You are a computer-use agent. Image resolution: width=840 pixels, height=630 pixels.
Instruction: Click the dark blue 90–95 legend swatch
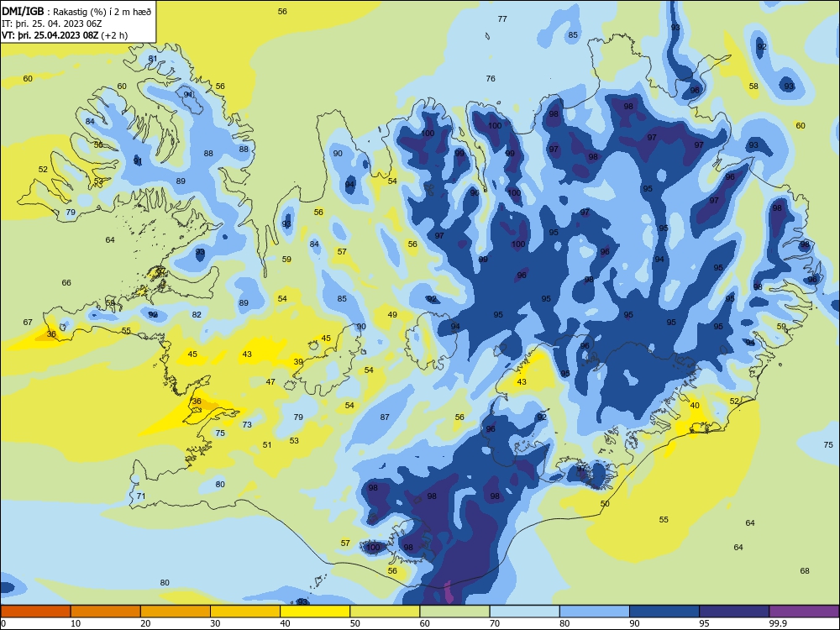tap(664, 612)
